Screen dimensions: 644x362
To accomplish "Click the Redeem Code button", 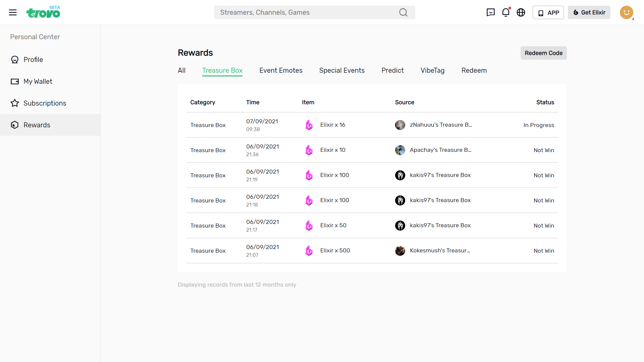I will [x=543, y=53].
